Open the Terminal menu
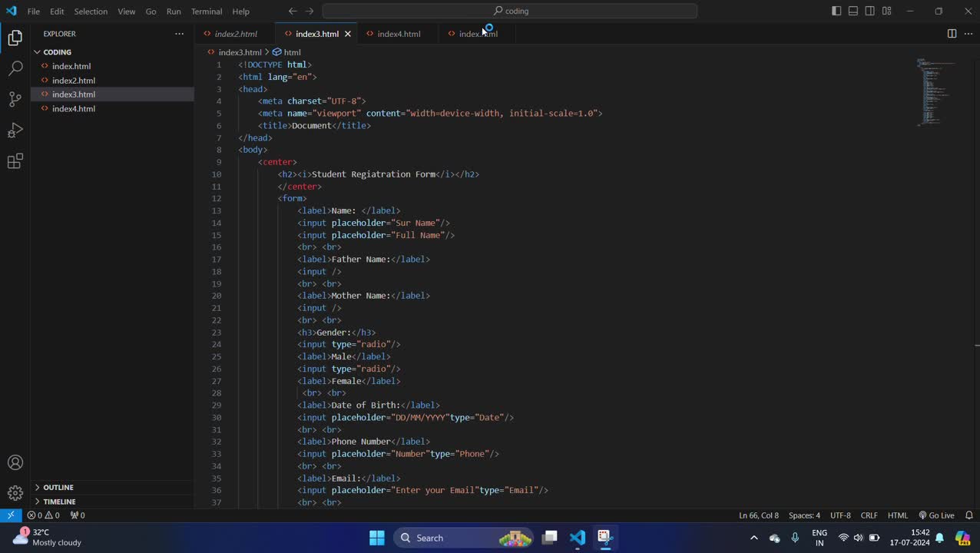980x553 pixels. 206,12
